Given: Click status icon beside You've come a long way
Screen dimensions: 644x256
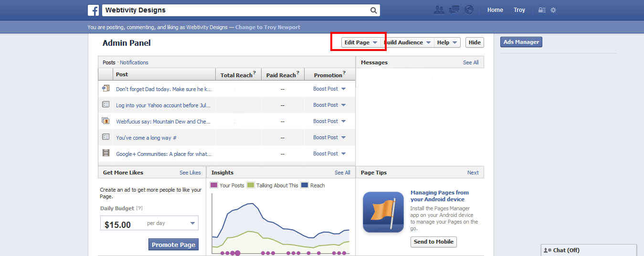Looking at the screenshot, I should [x=106, y=137].
